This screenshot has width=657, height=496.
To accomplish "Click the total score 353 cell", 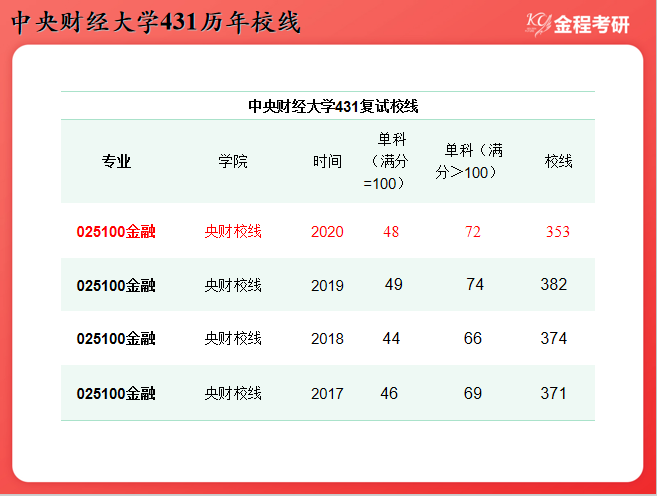I will 558,232.
